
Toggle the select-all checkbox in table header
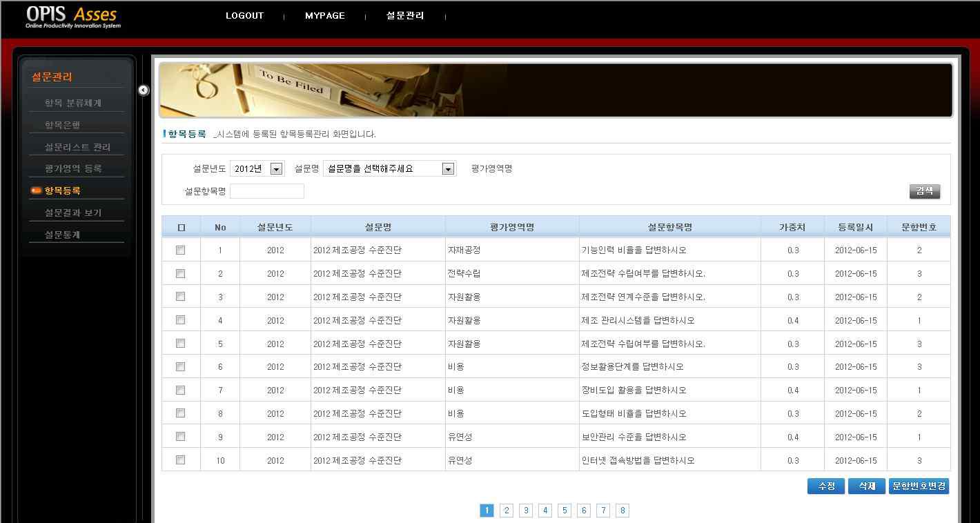pos(182,227)
